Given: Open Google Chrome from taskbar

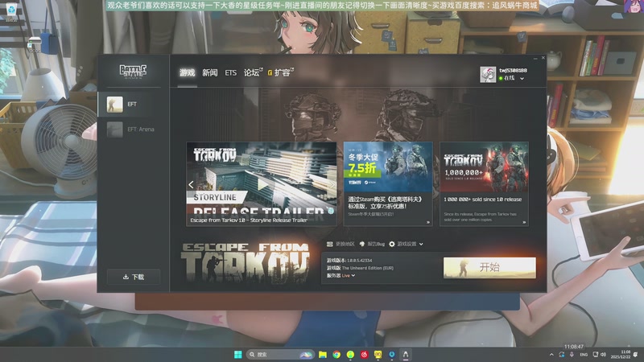Looking at the screenshot, I should 336,354.
